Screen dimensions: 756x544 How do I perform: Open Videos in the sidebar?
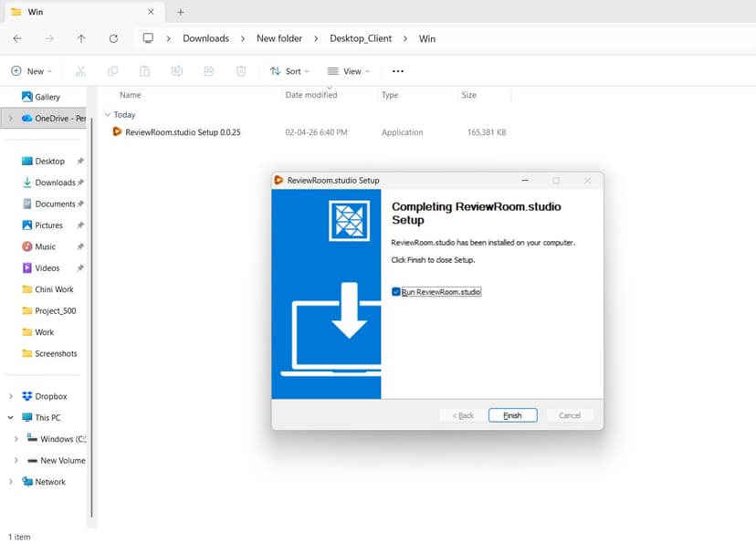(x=47, y=268)
